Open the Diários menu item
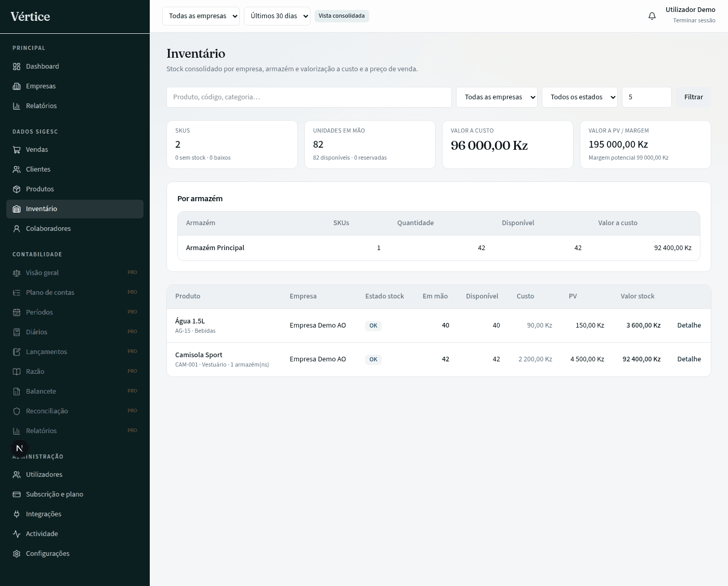Image resolution: width=728 pixels, height=586 pixels. click(75, 332)
